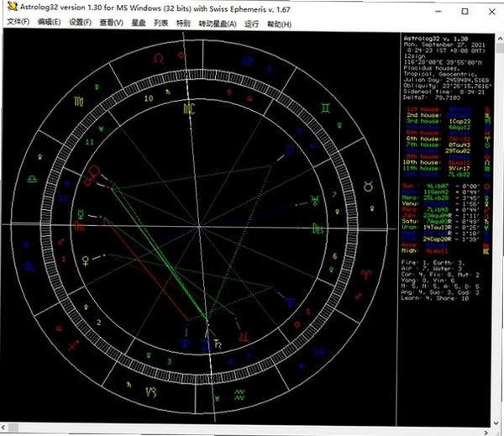Open the 转动星盘(A) menu
504x436 pixels.
(218, 24)
